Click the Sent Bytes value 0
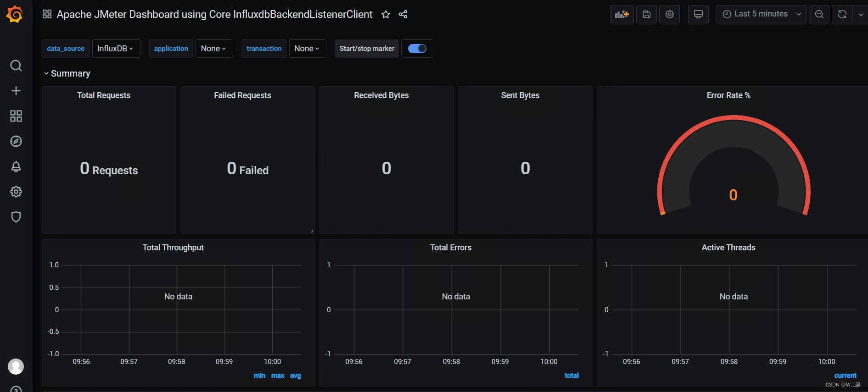Image resolution: width=868 pixels, height=392 pixels. [x=525, y=168]
